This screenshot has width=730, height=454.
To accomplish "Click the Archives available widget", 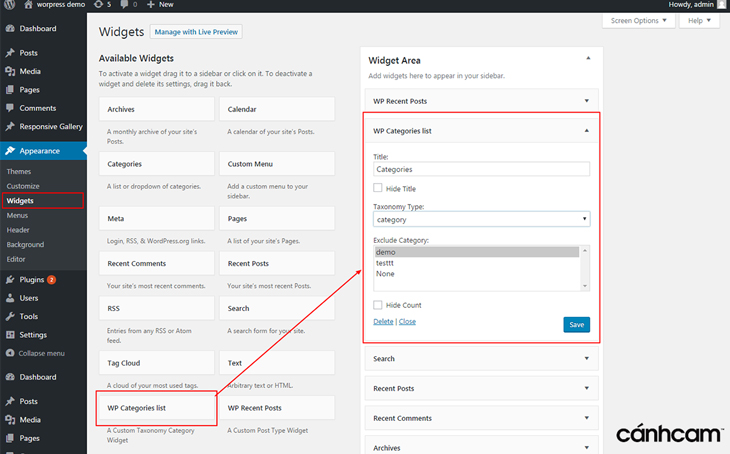I will coord(156,109).
